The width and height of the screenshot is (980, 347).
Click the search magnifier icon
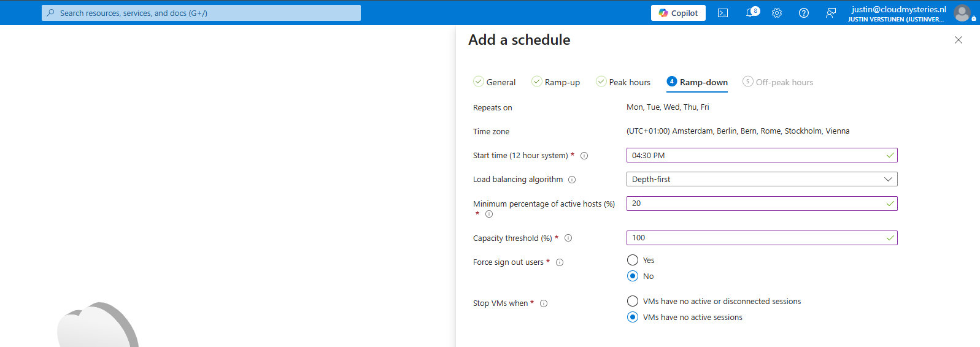50,13
